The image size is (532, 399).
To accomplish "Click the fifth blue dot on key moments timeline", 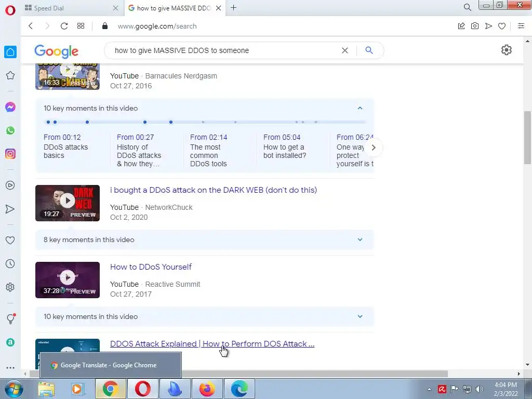I will pos(170,122).
